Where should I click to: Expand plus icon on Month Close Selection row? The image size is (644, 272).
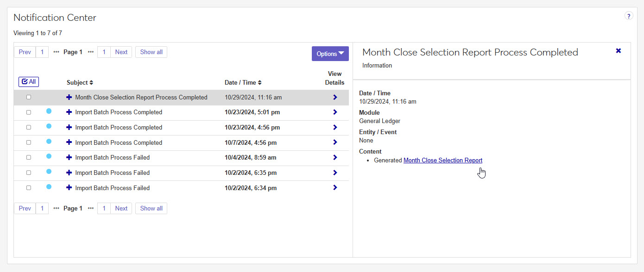(69, 98)
